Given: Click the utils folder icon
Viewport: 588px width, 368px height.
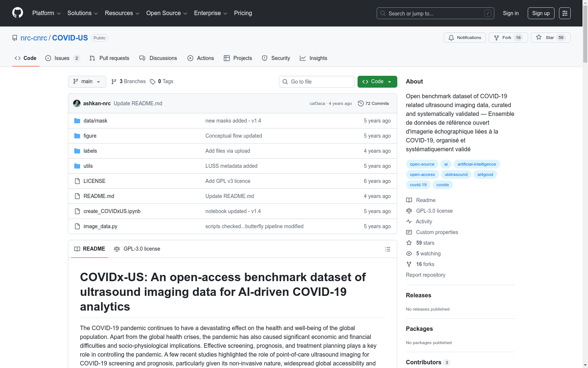Looking at the screenshot, I should pyautogui.click(x=77, y=166).
